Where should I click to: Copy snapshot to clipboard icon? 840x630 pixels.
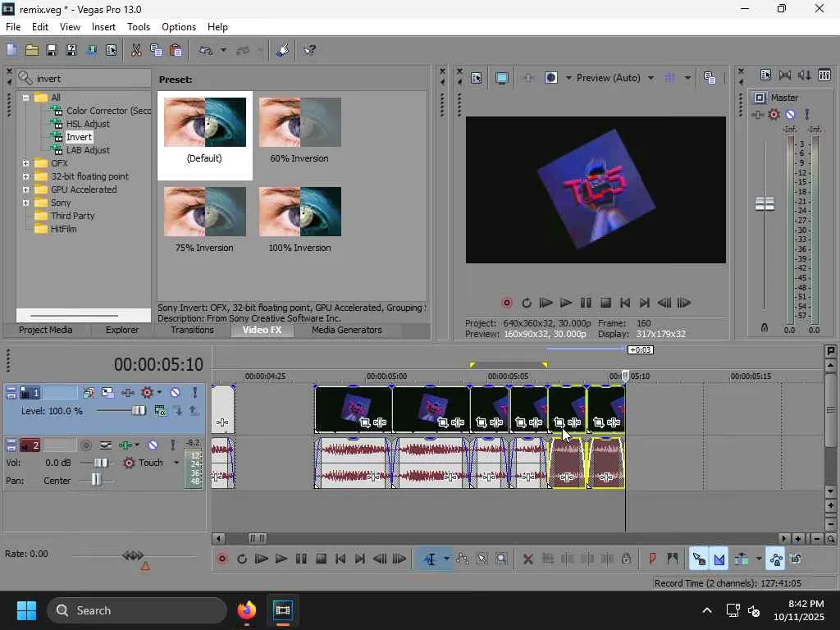pyautogui.click(x=710, y=78)
